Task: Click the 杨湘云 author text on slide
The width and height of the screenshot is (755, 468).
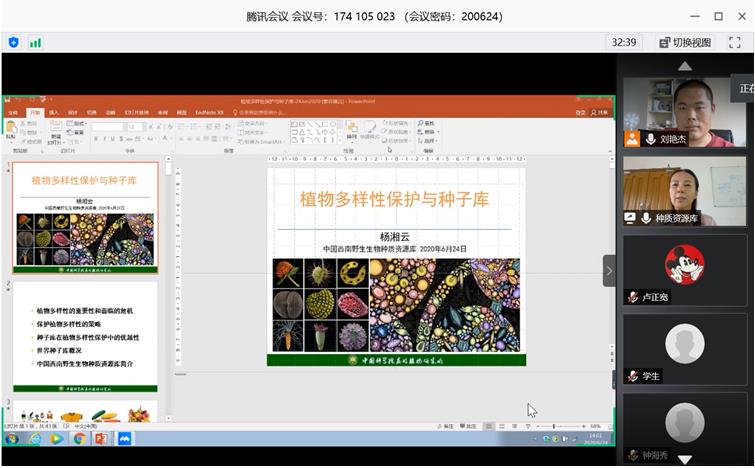Action: click(395, 237)
